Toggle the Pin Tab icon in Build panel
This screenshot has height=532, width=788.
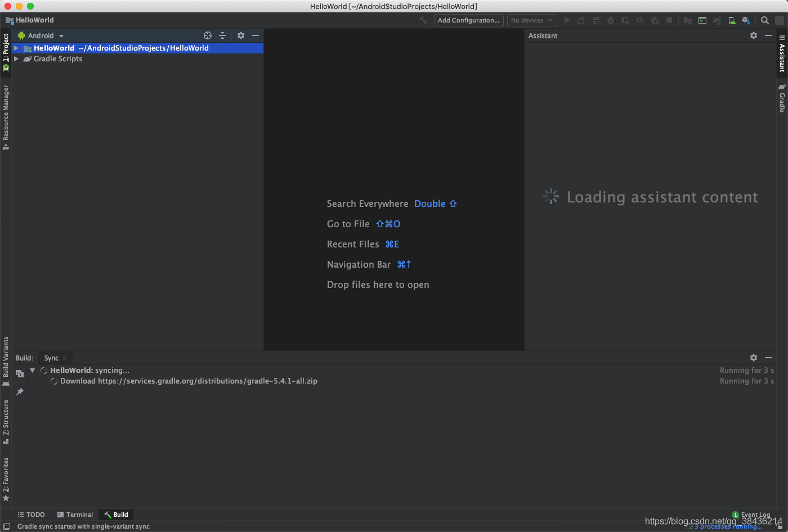[x=20, y=392]
